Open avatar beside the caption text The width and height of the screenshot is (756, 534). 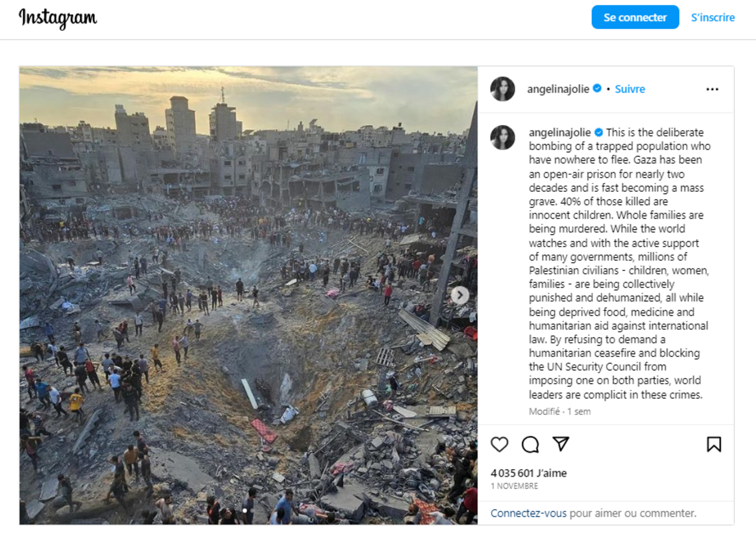click(x=503, y=138)
